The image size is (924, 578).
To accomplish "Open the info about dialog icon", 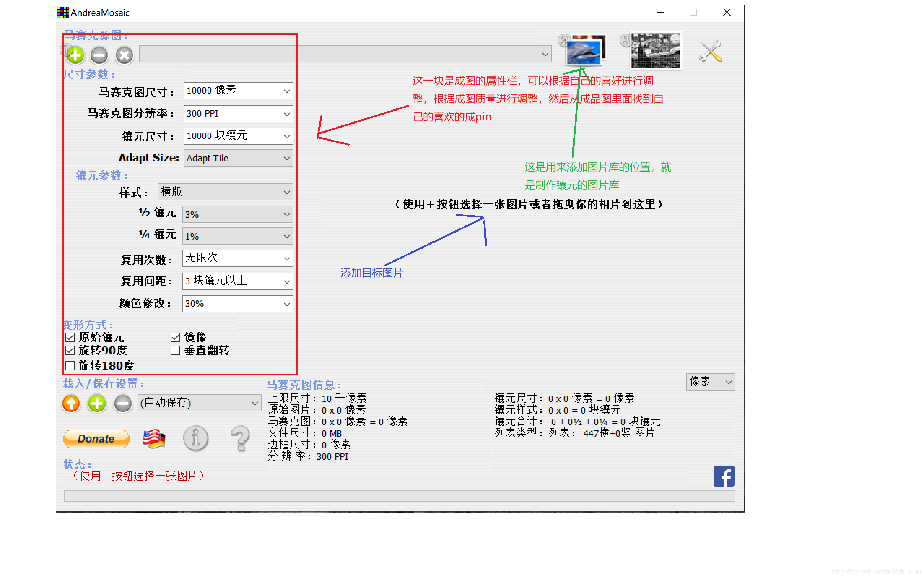I will tap(196, 439).
